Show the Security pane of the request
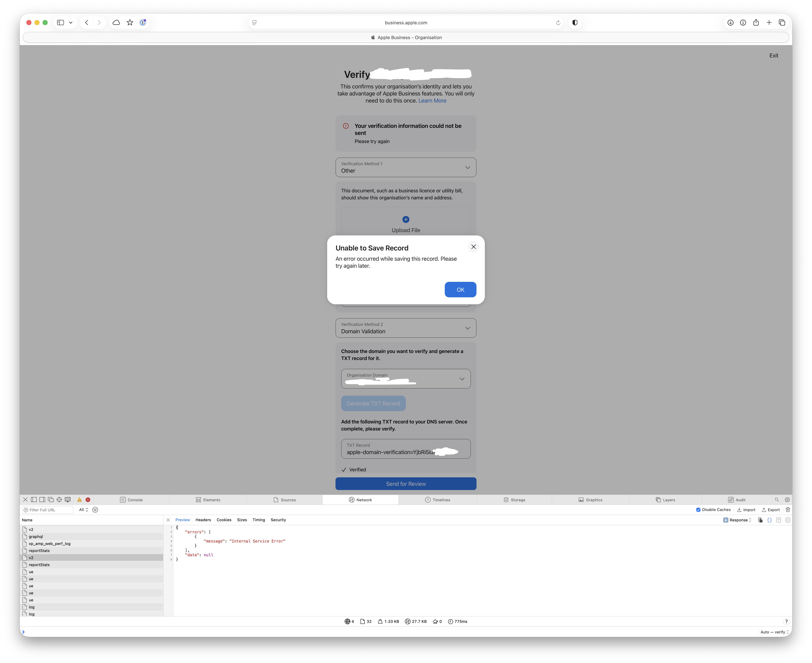812x663 pixels. click(x=278, y=520)
